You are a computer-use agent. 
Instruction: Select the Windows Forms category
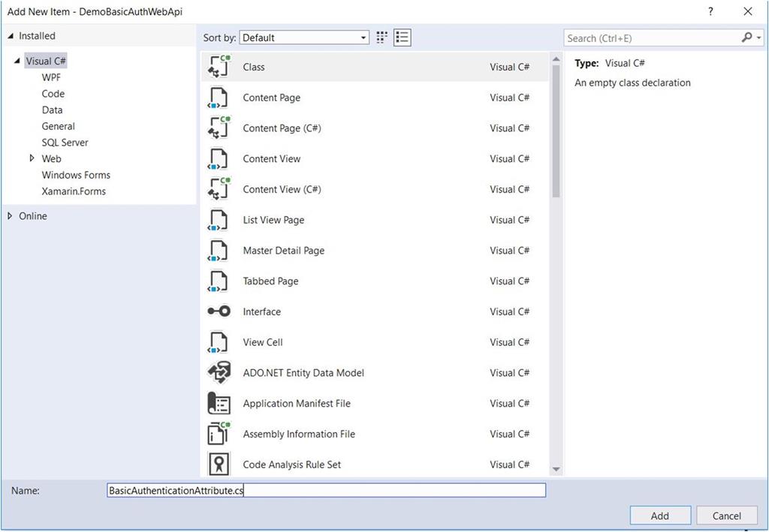click(x=75, y=174)
